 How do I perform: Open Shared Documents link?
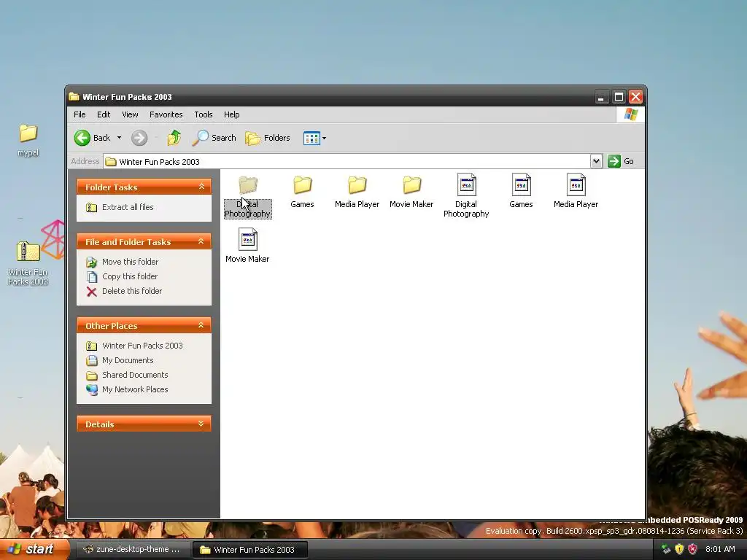(135, 376)
